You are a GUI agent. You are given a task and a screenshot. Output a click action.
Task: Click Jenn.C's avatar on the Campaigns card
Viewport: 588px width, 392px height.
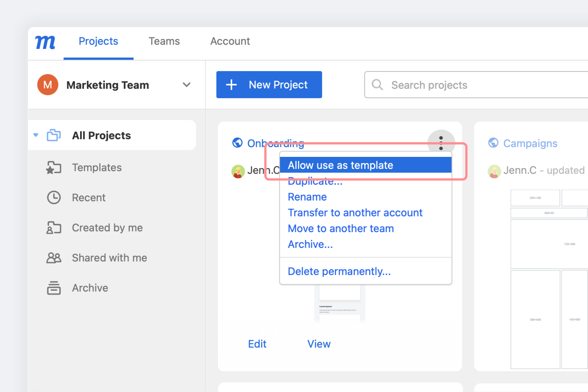[494, 171]
